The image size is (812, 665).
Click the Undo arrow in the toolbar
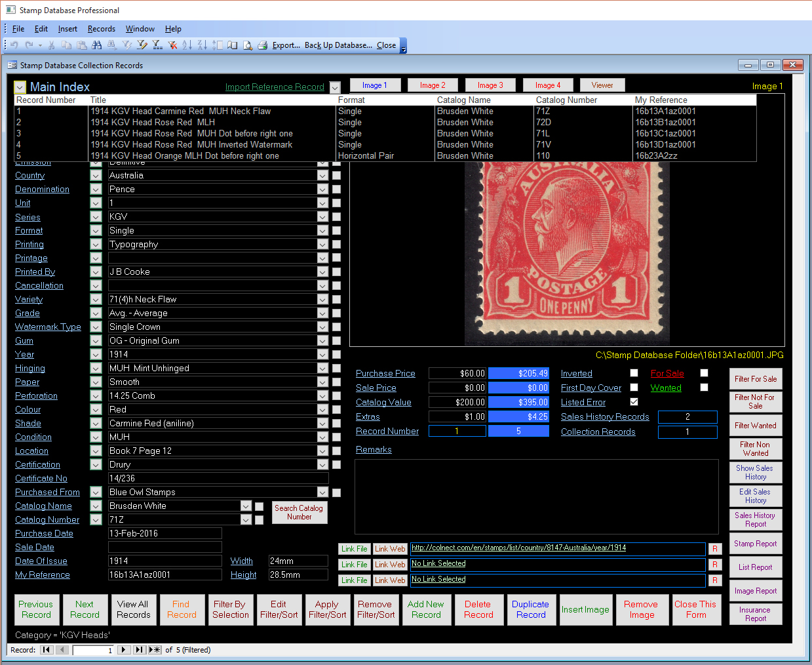tap(14, 45)
